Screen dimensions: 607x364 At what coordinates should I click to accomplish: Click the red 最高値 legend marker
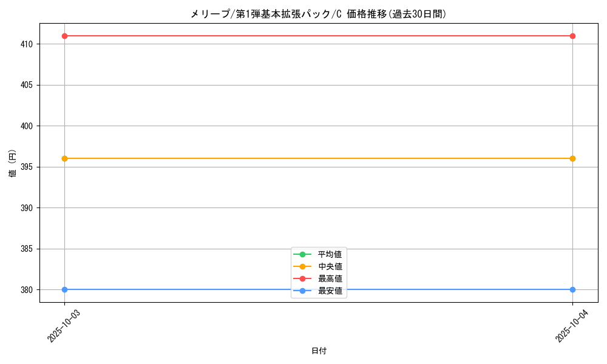(x=302, y=278)
